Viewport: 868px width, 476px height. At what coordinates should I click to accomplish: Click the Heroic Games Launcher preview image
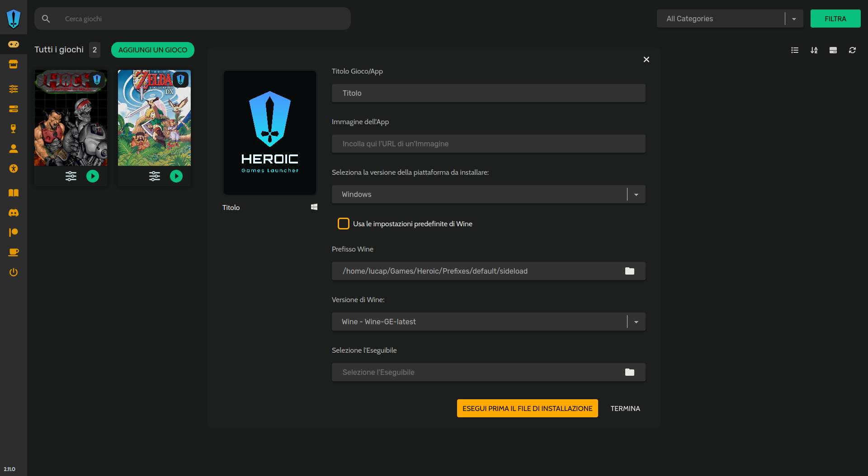(270, 133)
